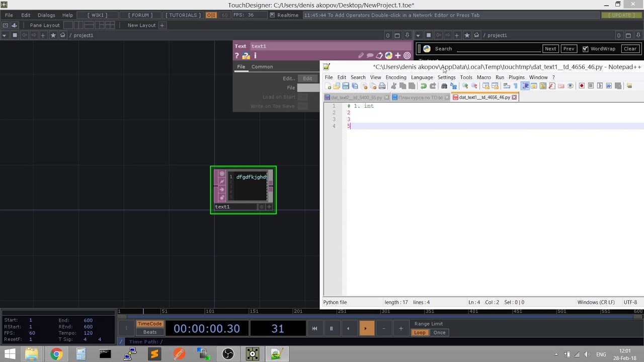Open Find with the binoculars icon
Viewport: 644px width, 362px height.
click(444, 86)
